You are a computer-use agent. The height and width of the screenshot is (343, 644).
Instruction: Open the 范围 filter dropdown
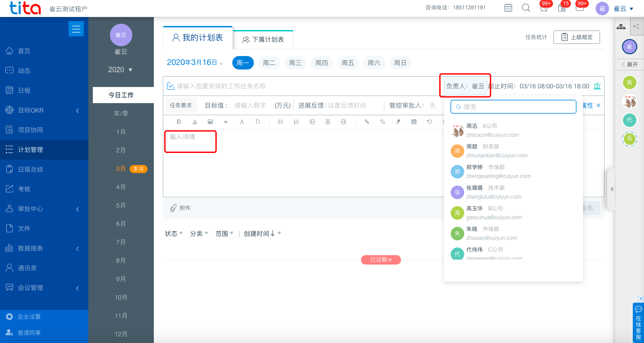pyautogui.click(x=225, y=234)
